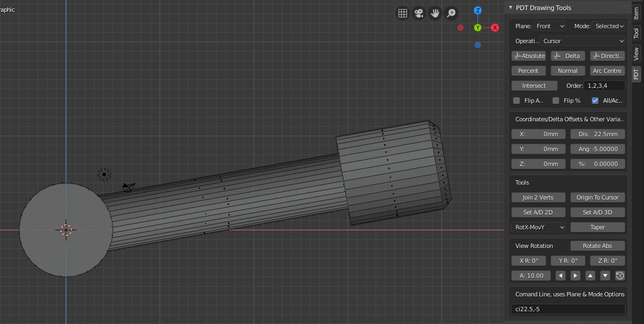Rotate view left arrow button
The height and width of the screenshot is (324, 644).
click(560, 276)
